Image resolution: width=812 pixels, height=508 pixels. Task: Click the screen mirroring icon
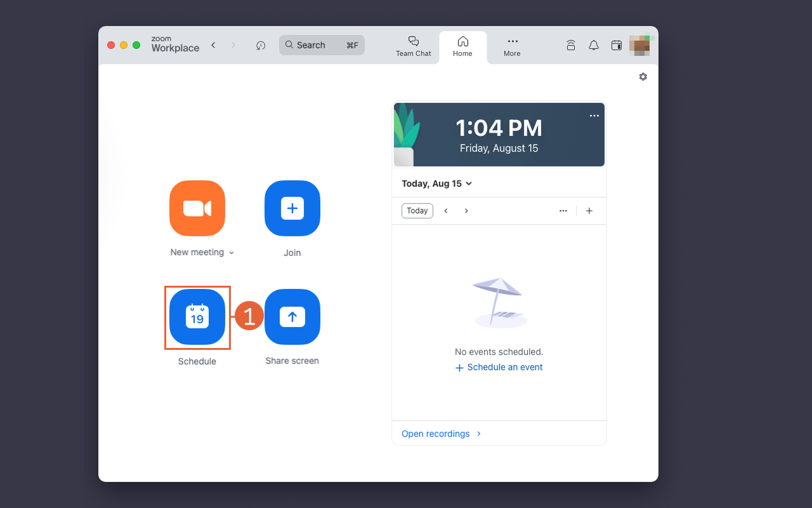point(570,45)
